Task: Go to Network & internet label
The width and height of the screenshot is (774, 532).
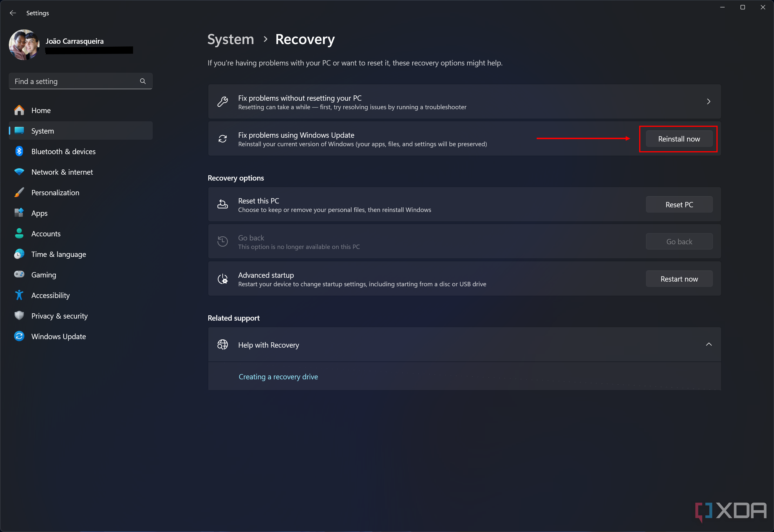Action: coord(62,172)
